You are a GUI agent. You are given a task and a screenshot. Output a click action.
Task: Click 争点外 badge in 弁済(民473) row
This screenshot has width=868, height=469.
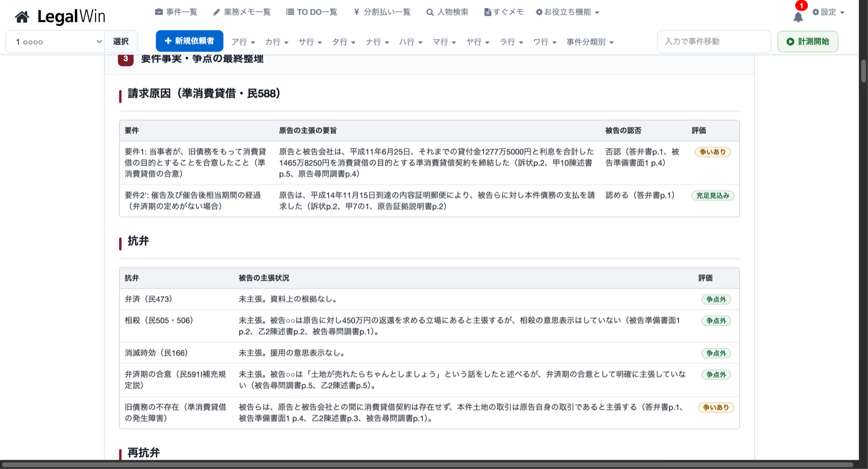coord(716,299)
